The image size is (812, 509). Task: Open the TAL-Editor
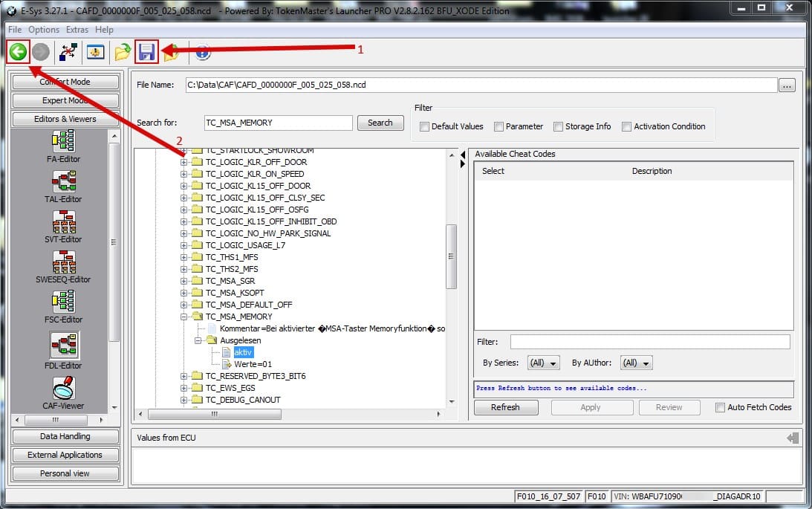coord(64,187)
